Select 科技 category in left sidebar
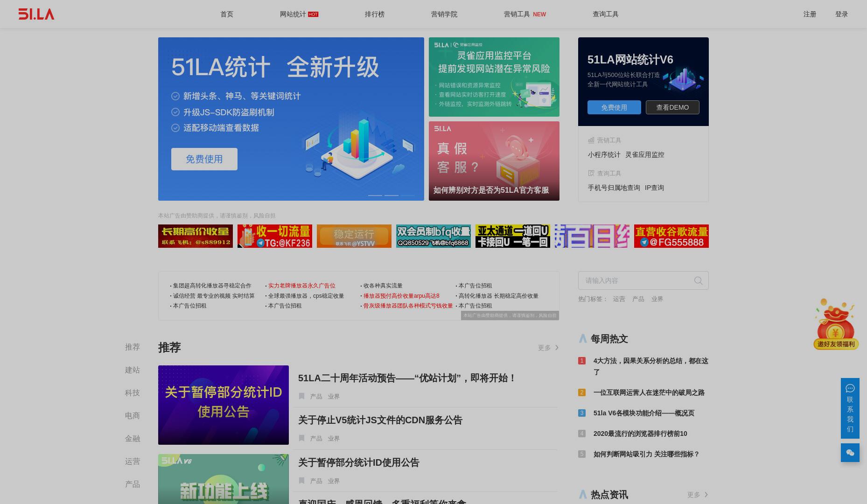Viewport: 867px width, 504px height. [x=133, y=393]
